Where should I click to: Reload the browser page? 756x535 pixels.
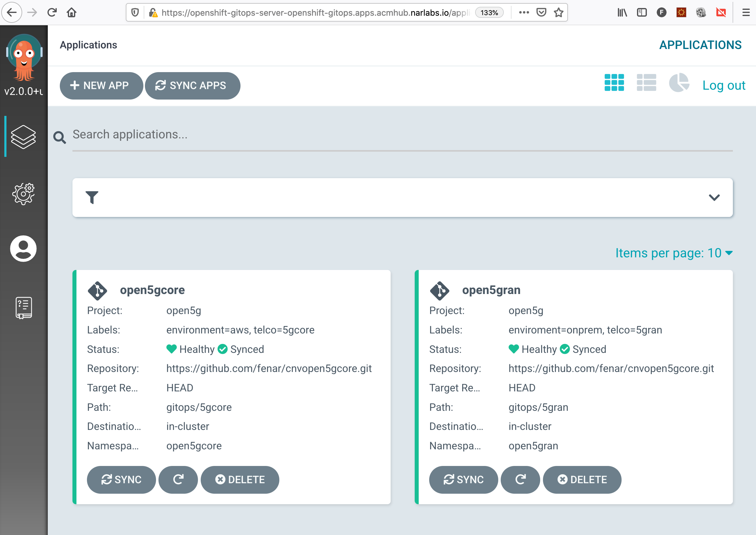[52, 13]
